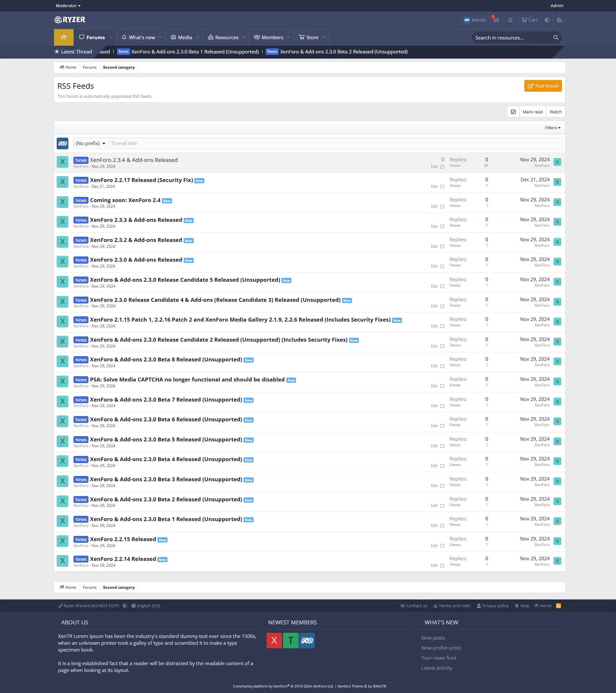Open author avatar of XenForo 2.3.4 thread
This screenshot has height=693, width=616.
[x=63, y=162]
